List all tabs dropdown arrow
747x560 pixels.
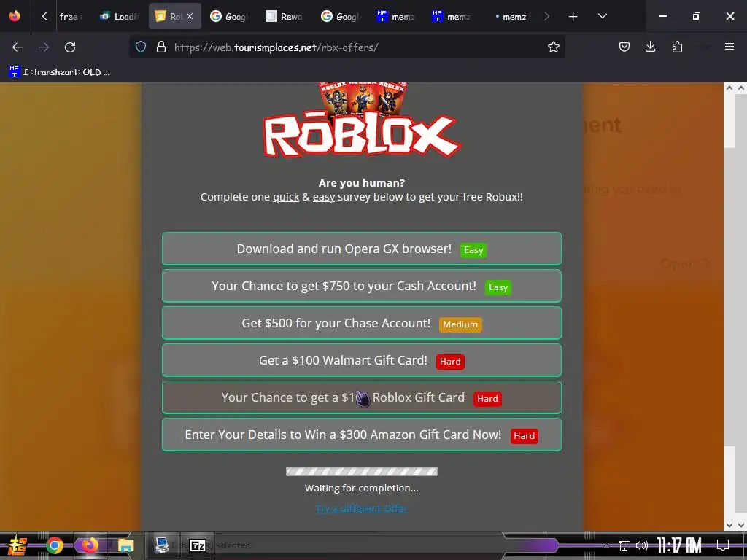click(602, 16)
